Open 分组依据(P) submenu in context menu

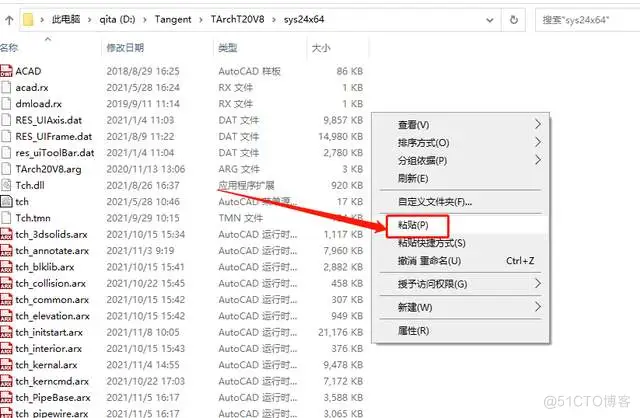[x=460, y=160]
